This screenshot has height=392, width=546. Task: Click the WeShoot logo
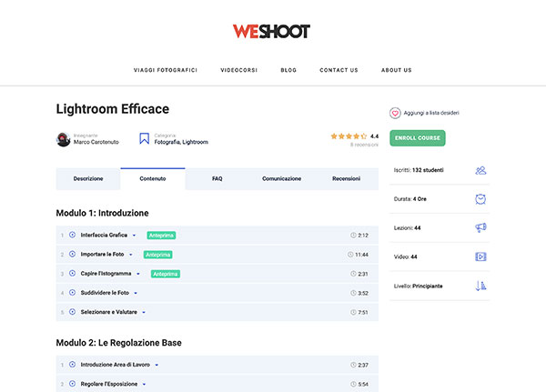pyautogui.click(x=271, y=31)
